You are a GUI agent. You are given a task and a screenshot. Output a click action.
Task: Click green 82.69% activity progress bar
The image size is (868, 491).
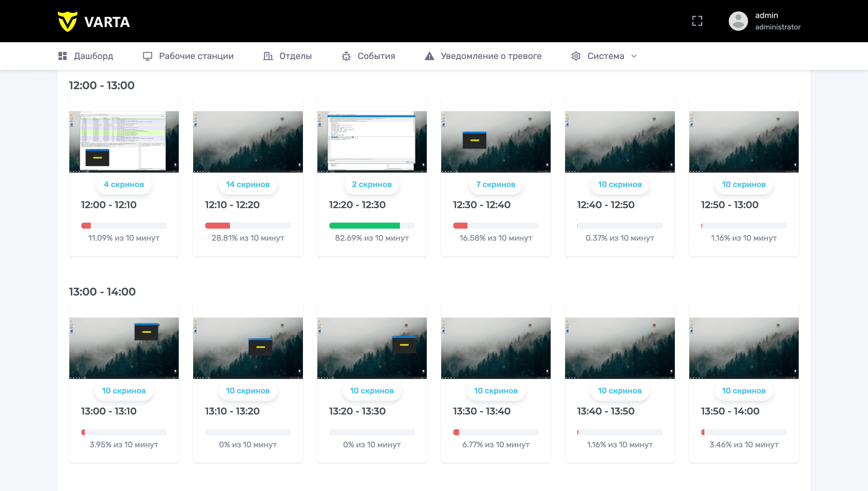click(364, 226)
